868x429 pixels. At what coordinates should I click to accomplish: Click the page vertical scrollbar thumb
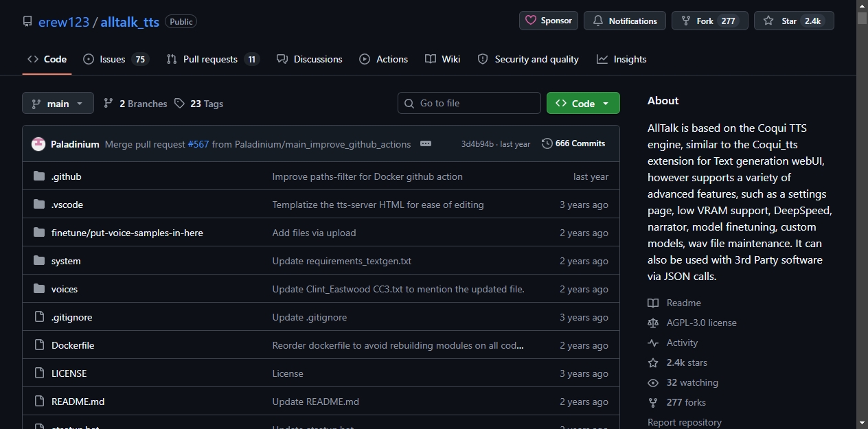(x=862, y=18)
